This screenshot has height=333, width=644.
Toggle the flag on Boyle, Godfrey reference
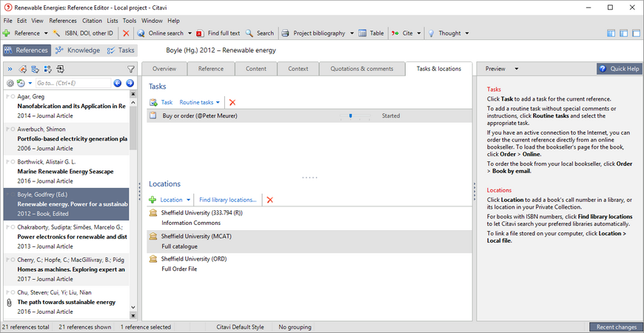point(8,195)
